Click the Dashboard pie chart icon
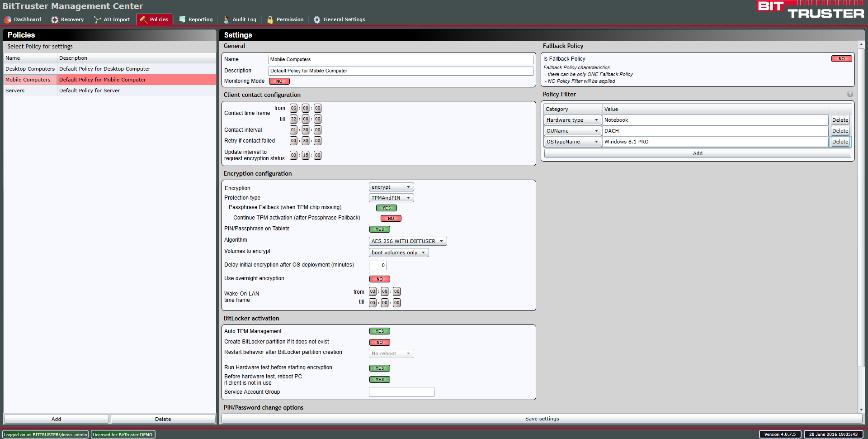 (8, 19)
